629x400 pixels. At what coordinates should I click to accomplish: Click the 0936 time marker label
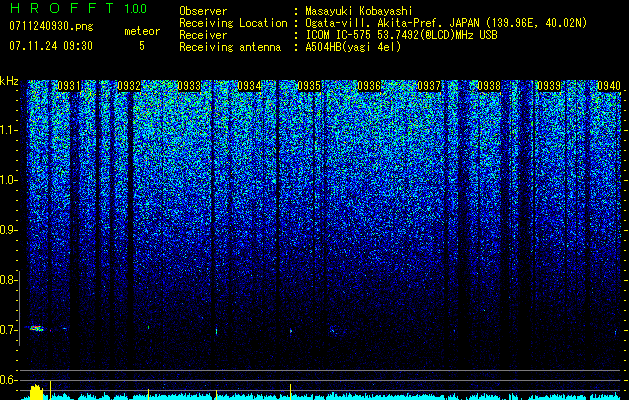tap(369, 86)
